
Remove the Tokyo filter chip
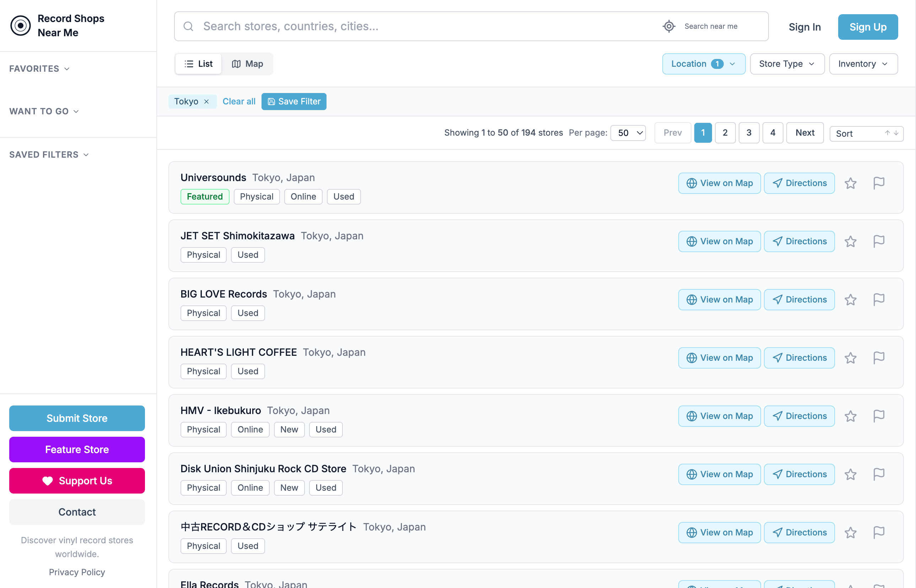(206, 102)
